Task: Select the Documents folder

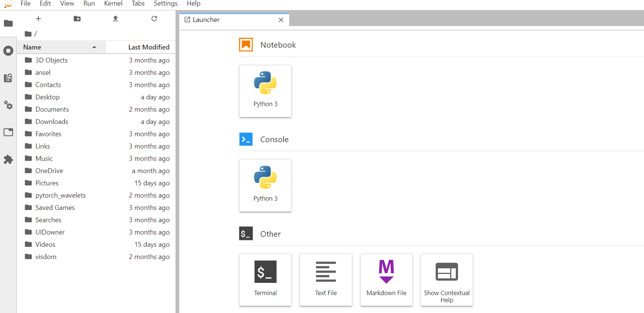Action: pos(96,109)
